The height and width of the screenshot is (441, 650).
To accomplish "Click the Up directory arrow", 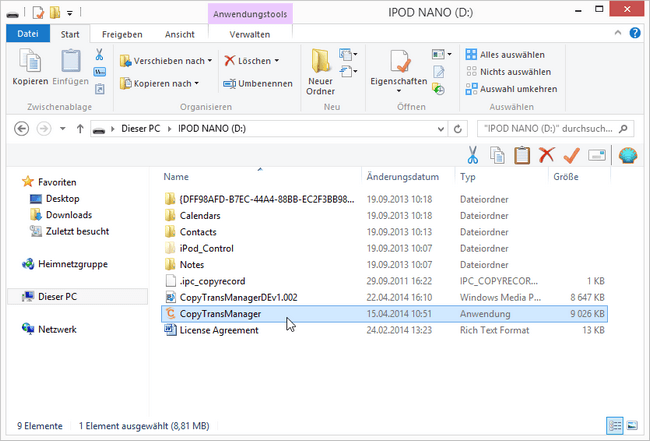I will (x=80, y=129).
